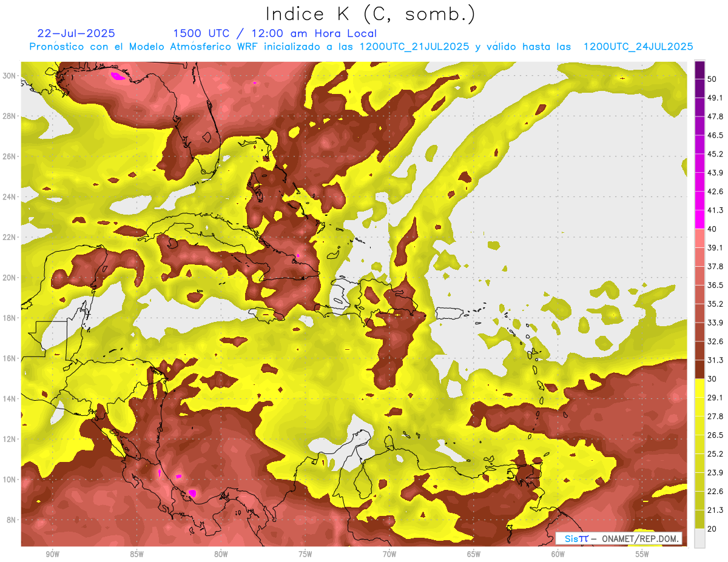Click the chart title "Indice K (C, somb.)"
This screenshot has height=562, width=728.
click(x=370, y=15)
